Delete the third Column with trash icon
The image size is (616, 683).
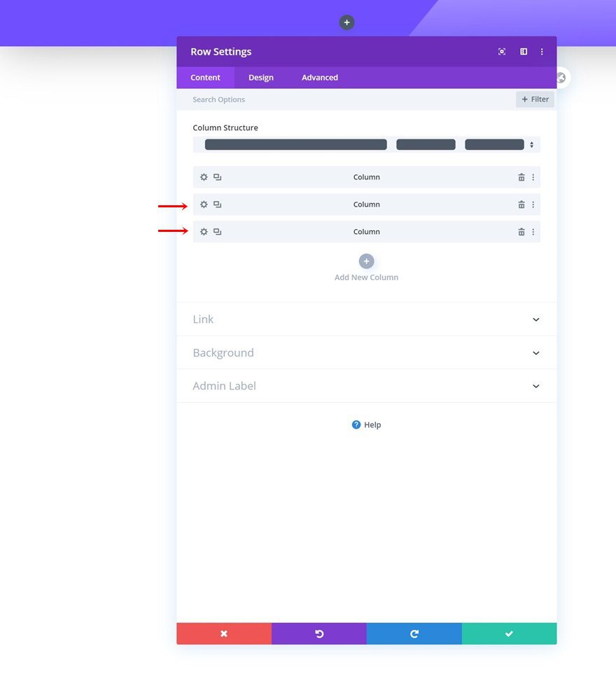pyautogui.click(x=521, y=232)
